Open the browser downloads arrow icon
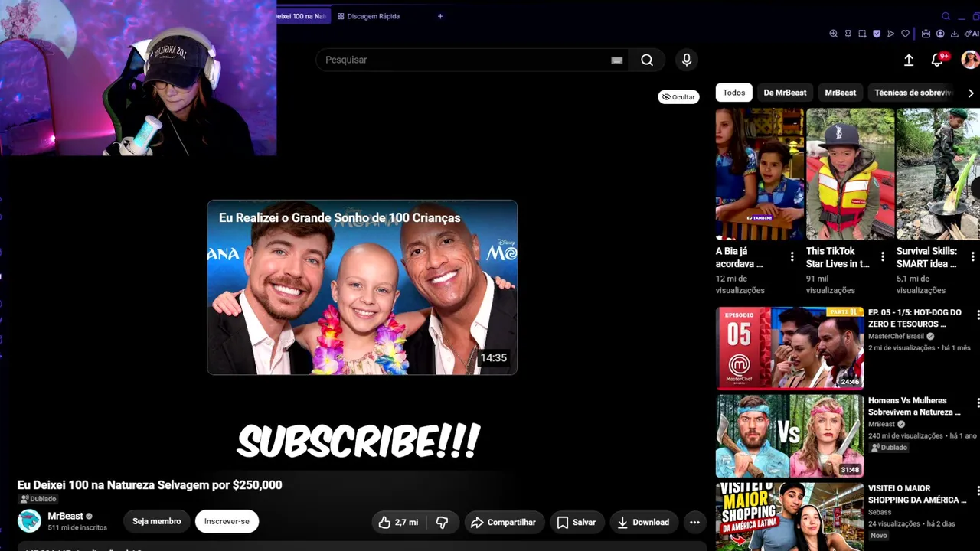Screen dimensions: 980x551 tap(954, 34)
